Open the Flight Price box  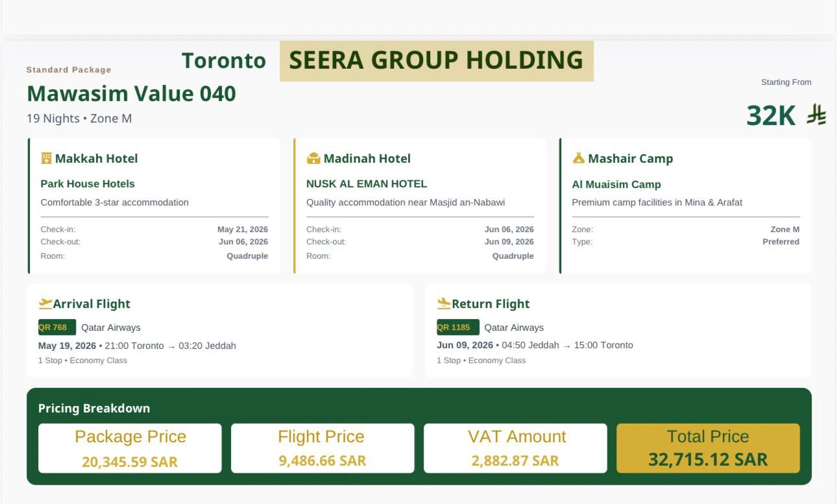[x=322, y=448]
